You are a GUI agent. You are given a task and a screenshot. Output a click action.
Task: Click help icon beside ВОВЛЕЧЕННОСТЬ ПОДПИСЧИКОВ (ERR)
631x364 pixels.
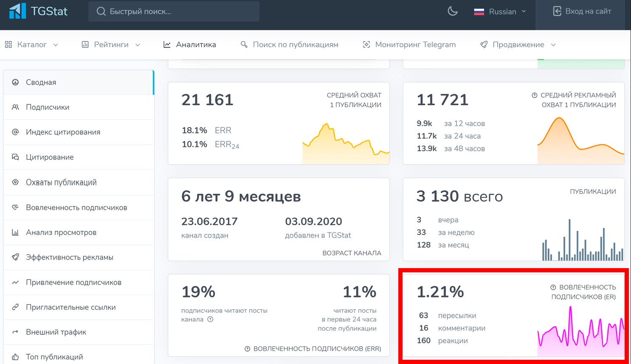point(247,349)
